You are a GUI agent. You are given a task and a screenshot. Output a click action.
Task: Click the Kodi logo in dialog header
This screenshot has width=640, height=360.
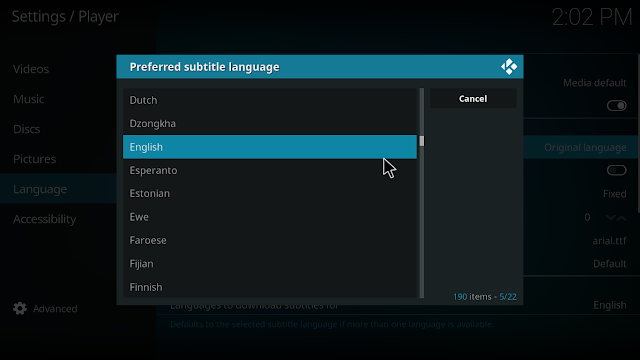click(509, 67)
